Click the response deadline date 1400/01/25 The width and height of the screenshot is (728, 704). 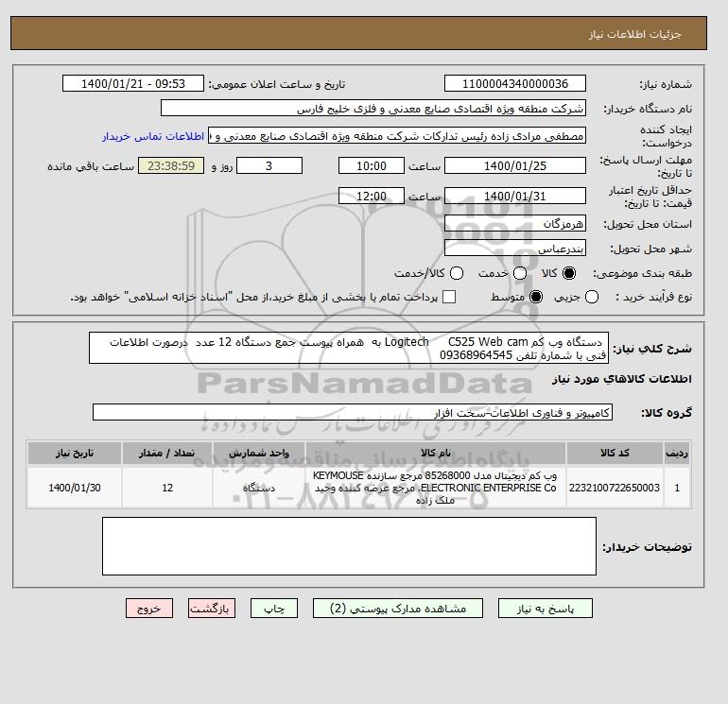515,165
